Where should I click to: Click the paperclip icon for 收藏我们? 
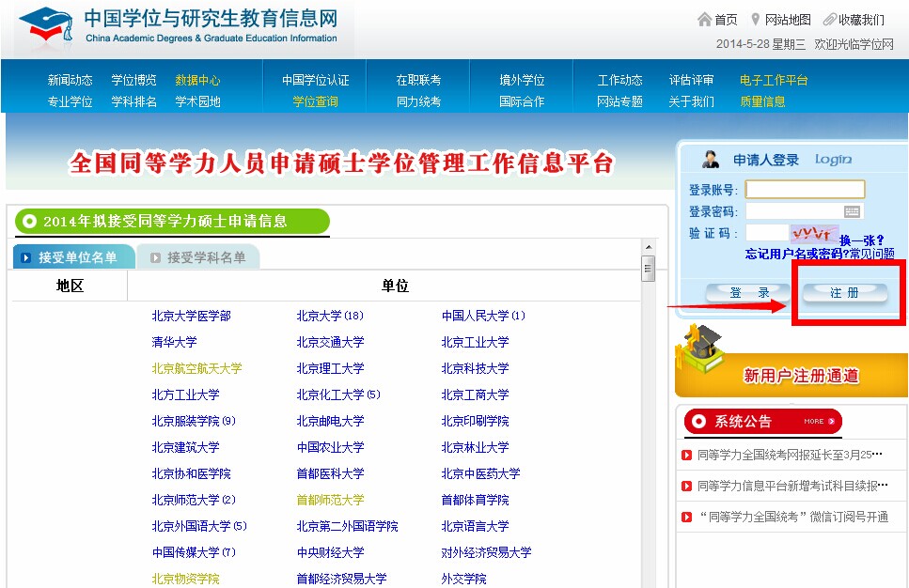(x=829, y=20)
